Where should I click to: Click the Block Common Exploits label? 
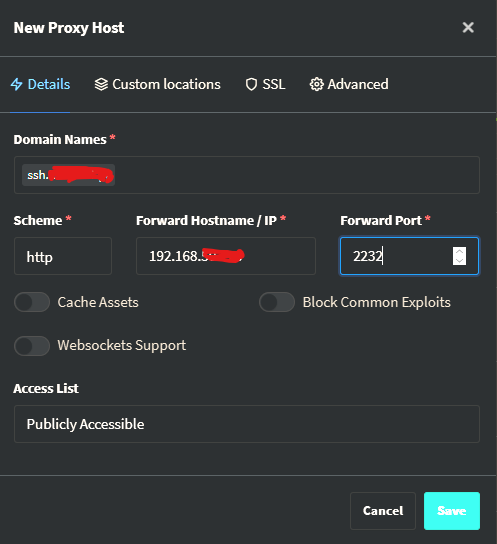click(x=377, y=302)
